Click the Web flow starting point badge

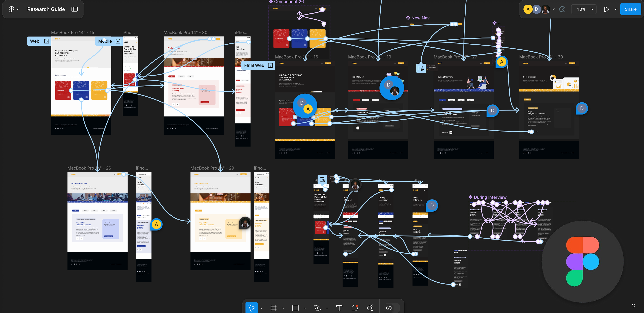coord(39,41)
